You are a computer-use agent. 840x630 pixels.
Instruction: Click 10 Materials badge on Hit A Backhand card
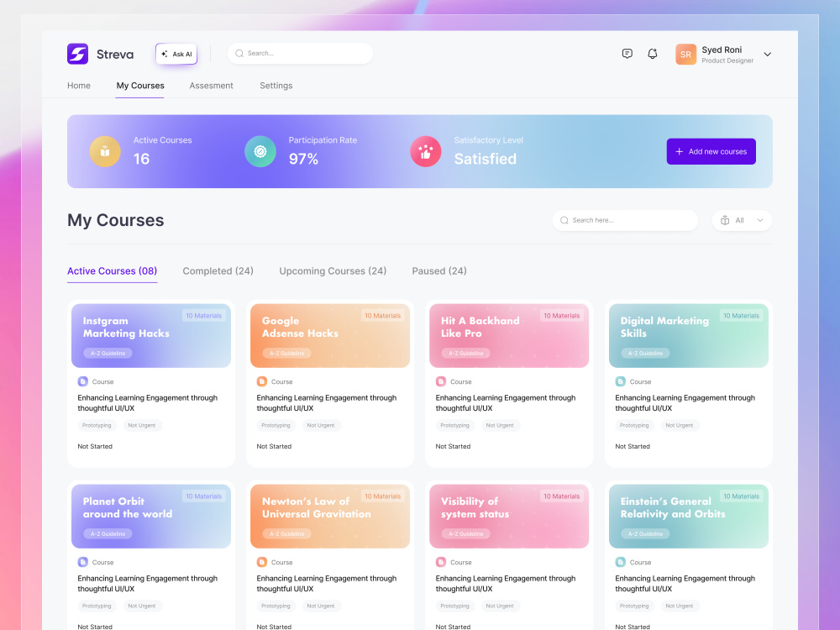click(x=561, y=316)
